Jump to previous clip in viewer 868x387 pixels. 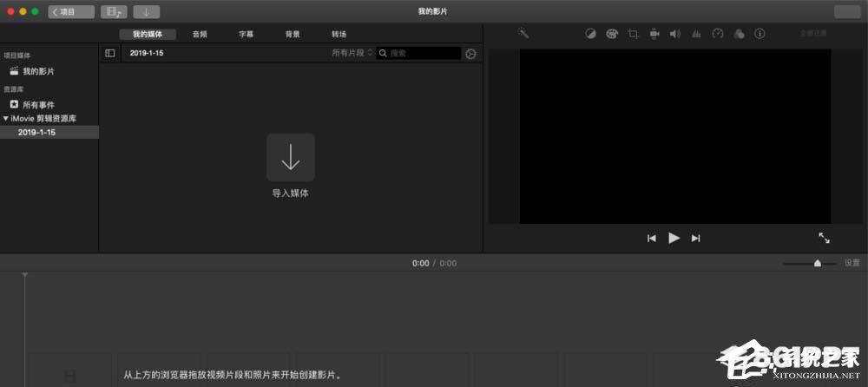coord(652,238)
